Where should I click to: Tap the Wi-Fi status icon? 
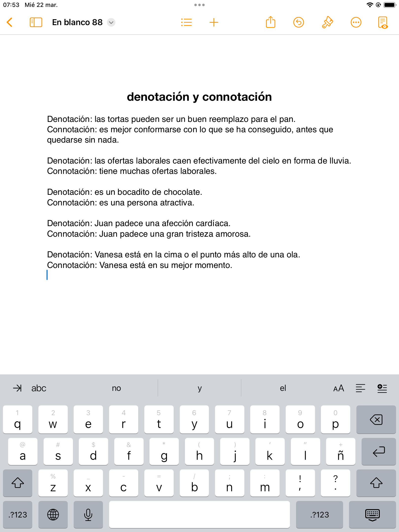tap(370, 5)
